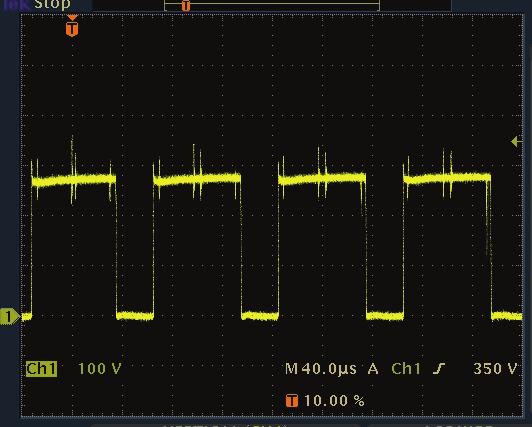Image resolution: width=532 pixels, height=427 pixels.
Task: Click the flat top of the second pulse
Action: (x=197, y=179)
